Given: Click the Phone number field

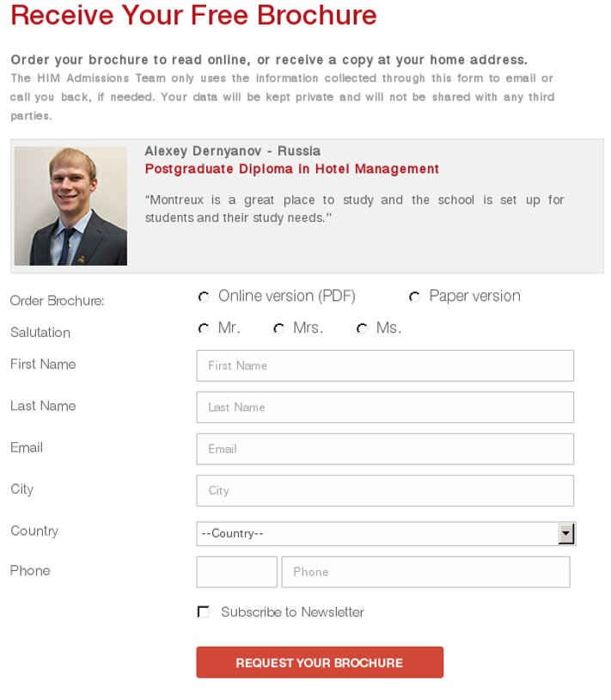Looking at the screenshot, I should (425, 572).
